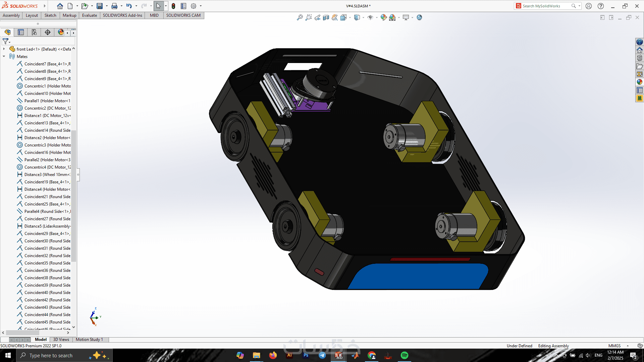Select the Zoom to Area tool
The height and width of the screenshot is (362, 644).
coord(308,17)
